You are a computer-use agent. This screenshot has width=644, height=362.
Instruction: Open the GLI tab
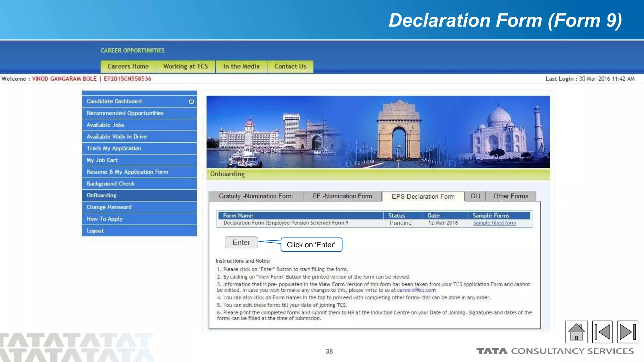coord(475,196)
